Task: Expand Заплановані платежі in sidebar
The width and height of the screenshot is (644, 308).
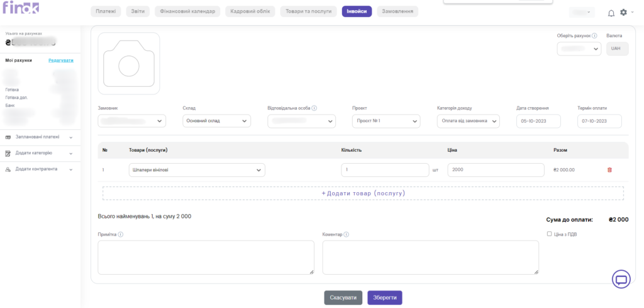Action: [40, 137]
